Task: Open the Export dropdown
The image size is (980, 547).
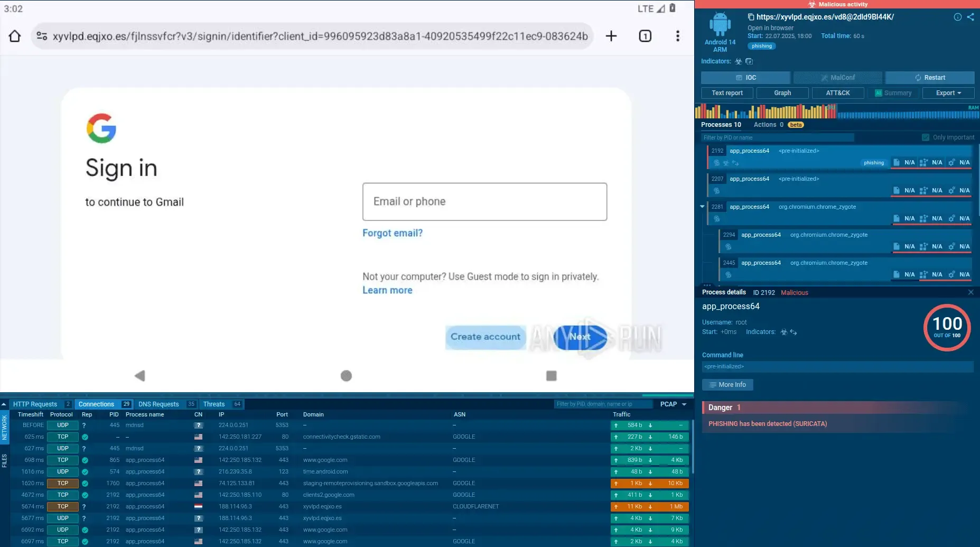Action: tap(948, 93)
